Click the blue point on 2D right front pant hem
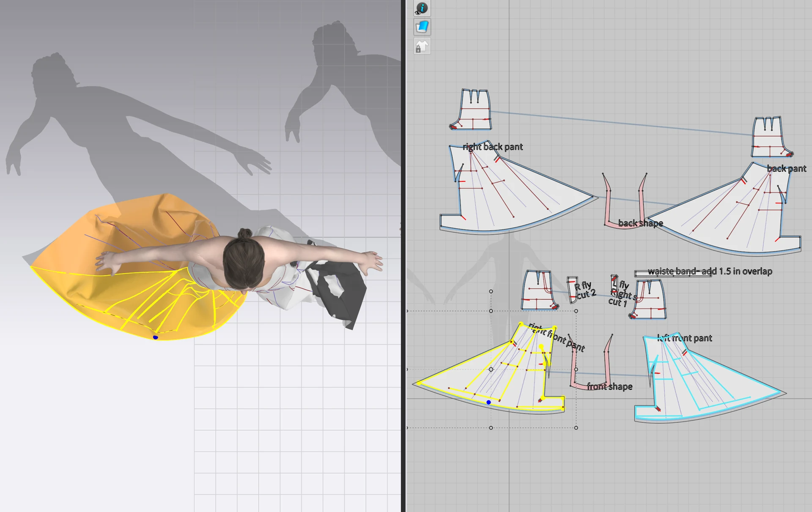Screen dimensions: 812x512 pyautogui.click(x=488, y=402)
